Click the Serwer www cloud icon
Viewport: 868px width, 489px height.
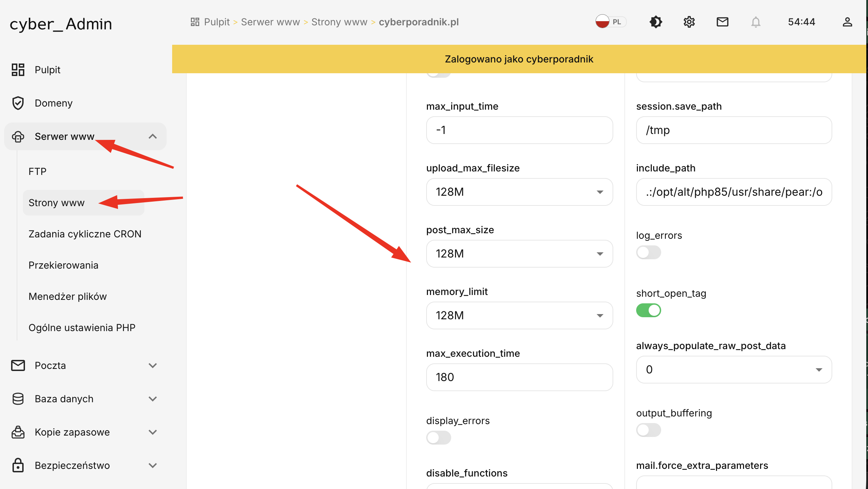coord(18,136)
